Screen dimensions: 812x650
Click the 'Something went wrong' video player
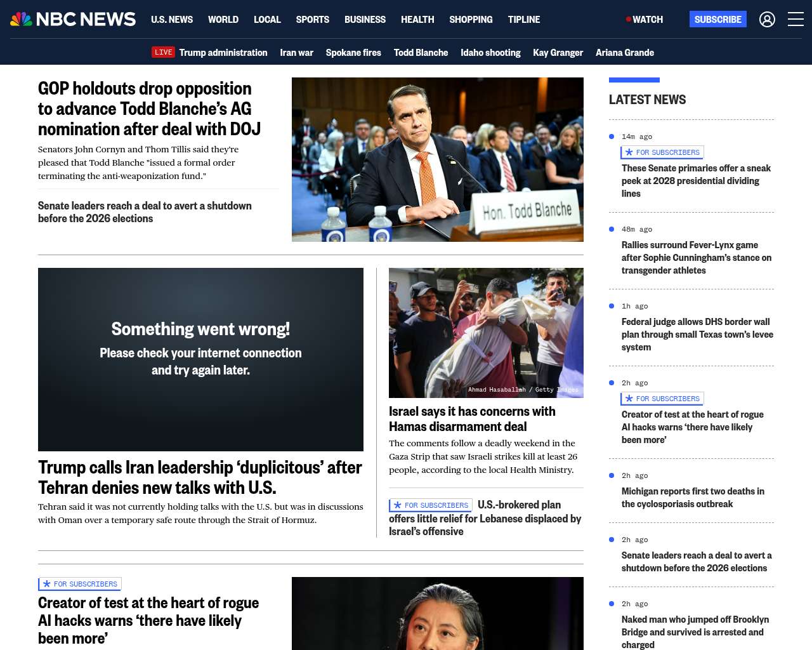coord(200,359)
